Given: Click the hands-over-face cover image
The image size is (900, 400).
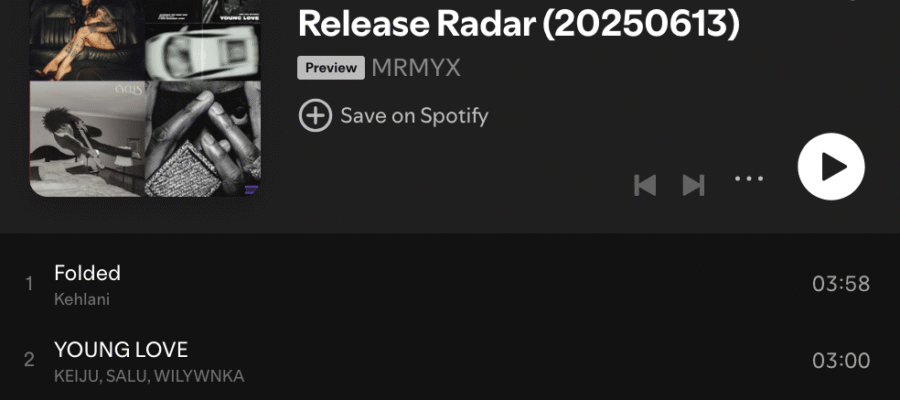Looking at the screenshot, I should pyautogui.click(x=203, y=138).
